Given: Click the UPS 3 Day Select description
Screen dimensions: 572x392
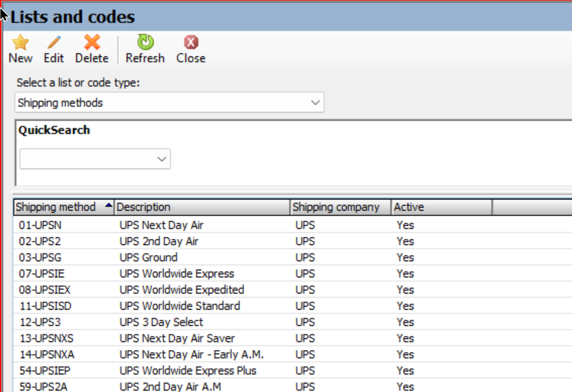Looking at the screenshot, I should click(161, 322).
